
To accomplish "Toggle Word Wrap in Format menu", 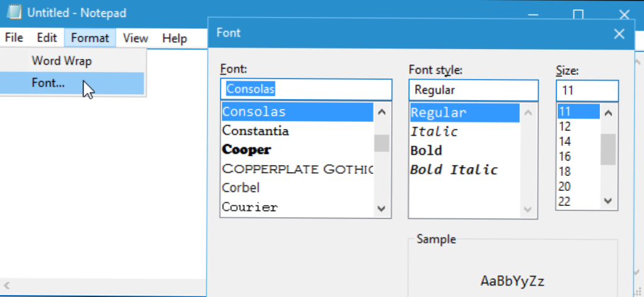I will pos(62,61).
